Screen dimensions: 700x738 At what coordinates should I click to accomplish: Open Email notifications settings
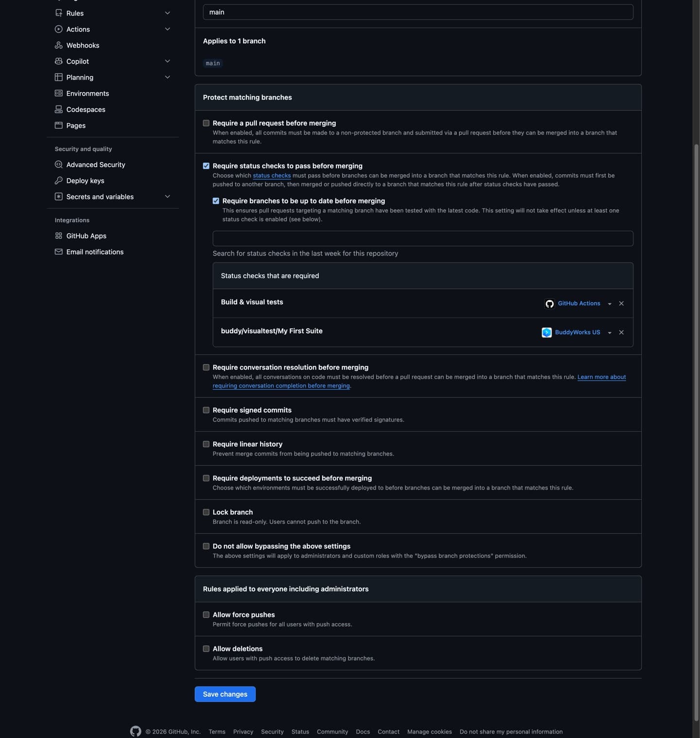(95, 252)
